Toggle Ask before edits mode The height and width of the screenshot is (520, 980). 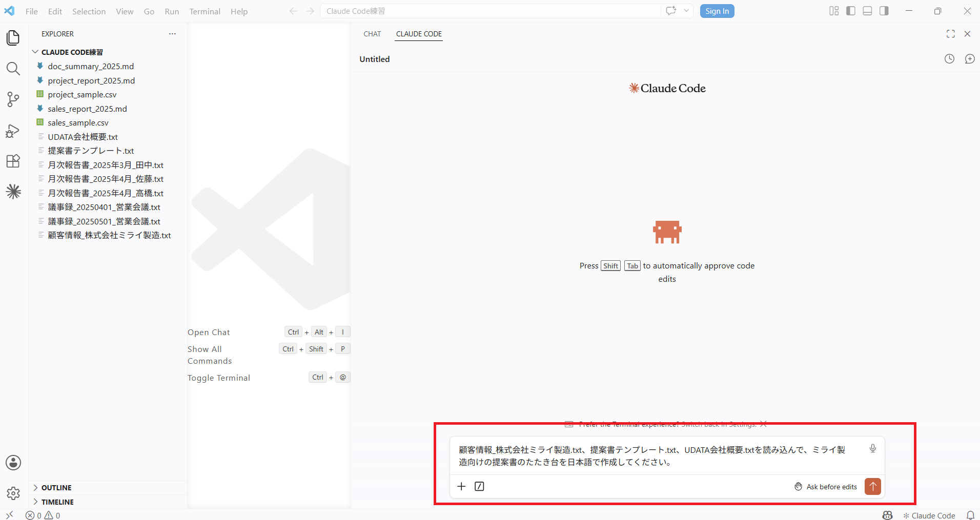[826, 487]
